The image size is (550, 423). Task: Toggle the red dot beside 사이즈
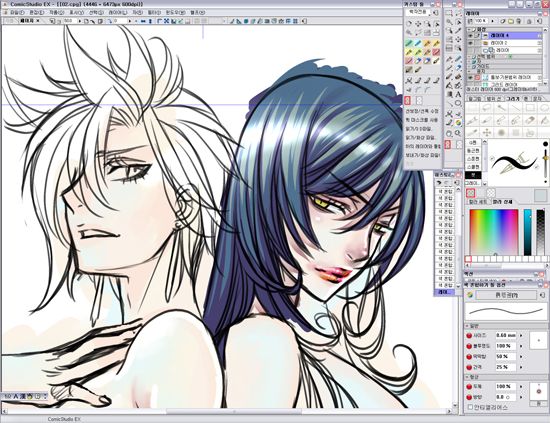click(x=469, y=335)
